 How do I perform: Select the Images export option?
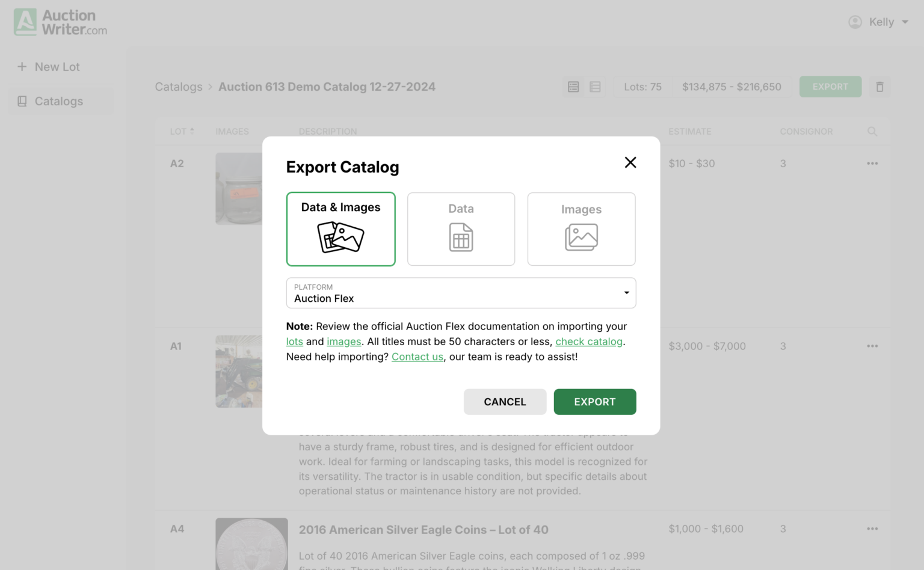[x=581, y=228]
